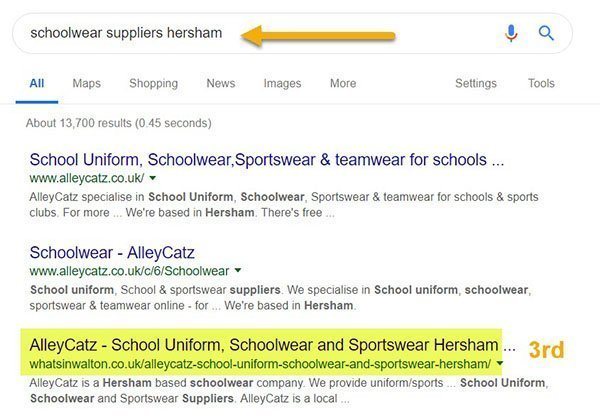
Task: Switch to the Maps tab
Action: pos(86,83)
